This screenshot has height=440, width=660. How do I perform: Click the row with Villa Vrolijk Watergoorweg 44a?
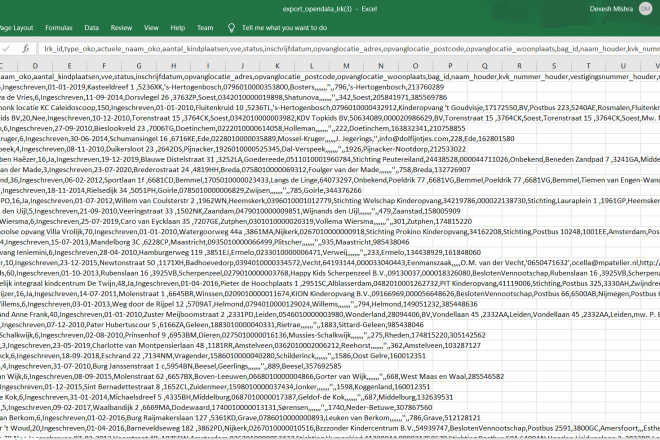[x=330, y=232]
